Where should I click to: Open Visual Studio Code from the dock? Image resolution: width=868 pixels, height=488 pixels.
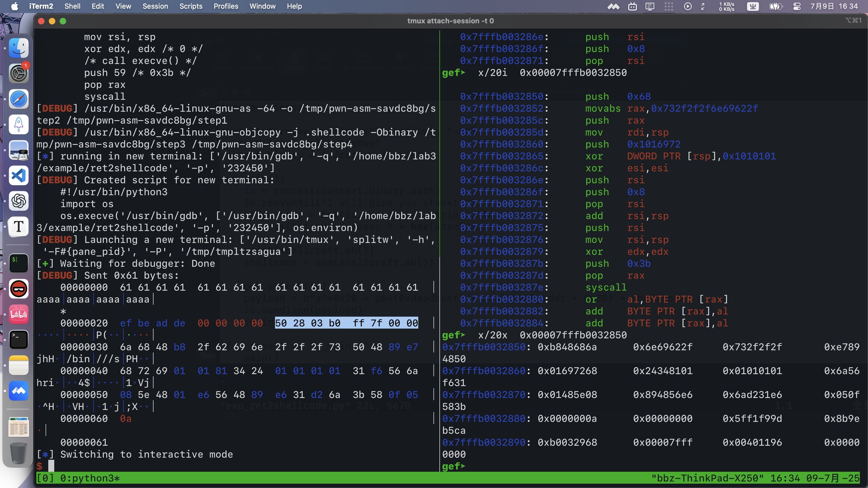(x=18, y=175)
